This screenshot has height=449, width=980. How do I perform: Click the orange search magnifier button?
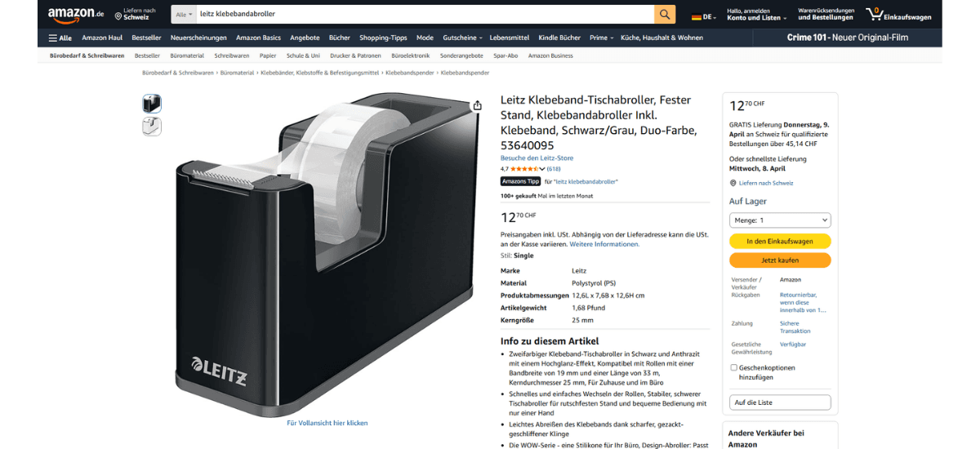tap(665, 14)
